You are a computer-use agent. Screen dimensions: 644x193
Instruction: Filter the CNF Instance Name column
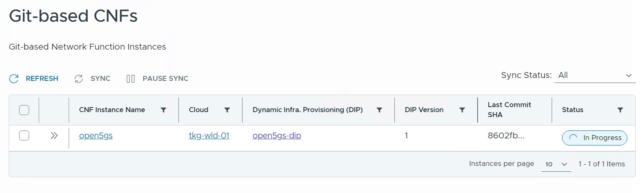point(163,110)
